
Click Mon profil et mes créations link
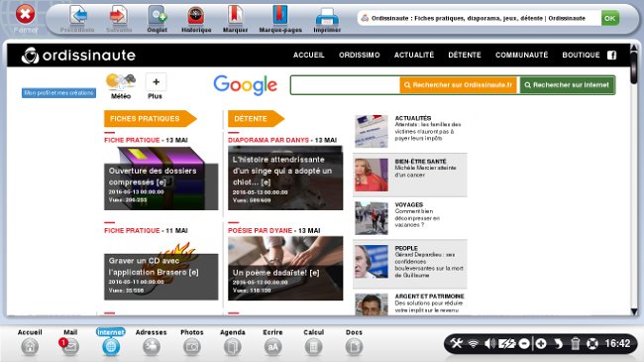(x=58, y=93)
